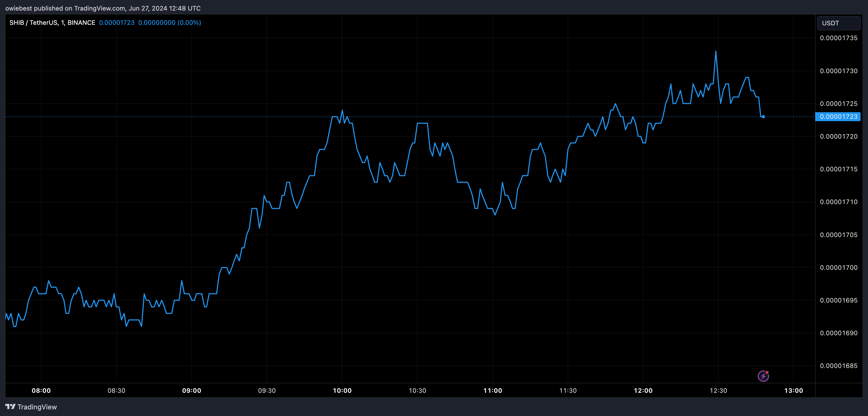Click the 0.00001735 price scale label

click(838, 38)
